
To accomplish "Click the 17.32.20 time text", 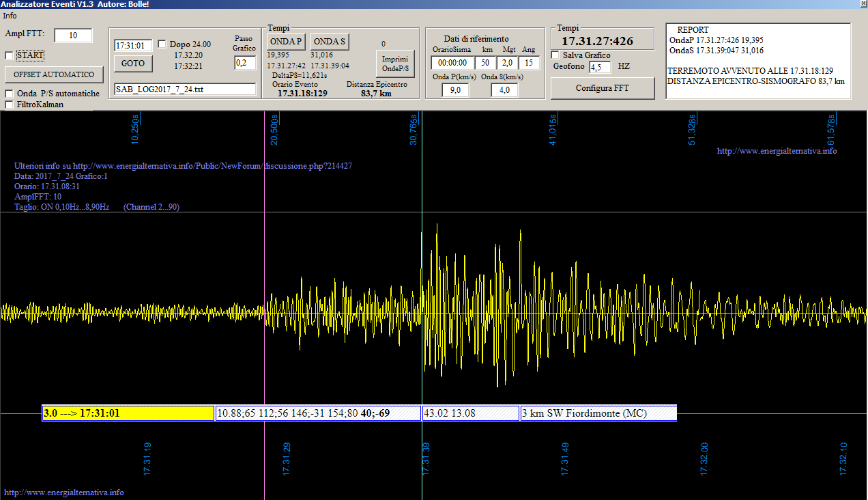I will click(188, 55).
